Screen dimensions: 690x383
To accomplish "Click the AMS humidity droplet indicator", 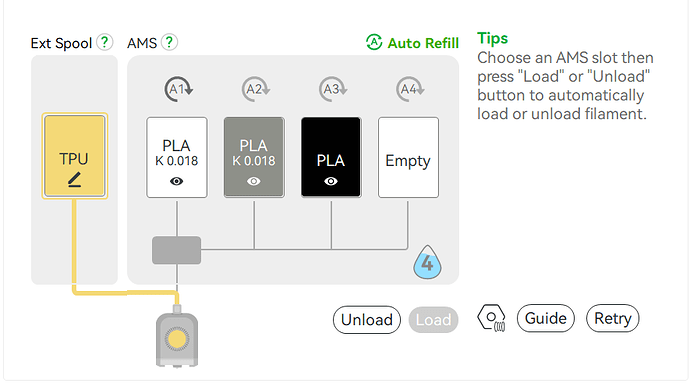I will [x=427, y=262].
